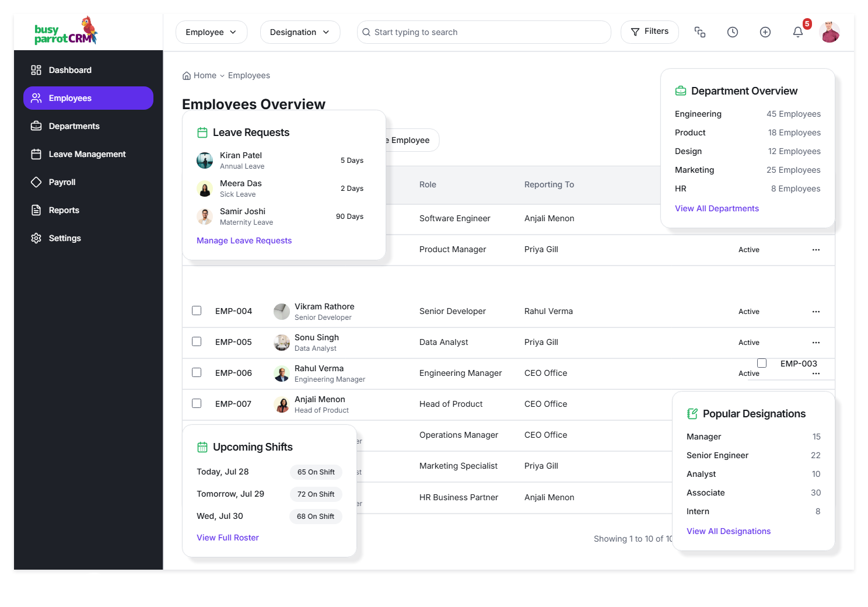Open the Designation dropdown

click(300, 32)
